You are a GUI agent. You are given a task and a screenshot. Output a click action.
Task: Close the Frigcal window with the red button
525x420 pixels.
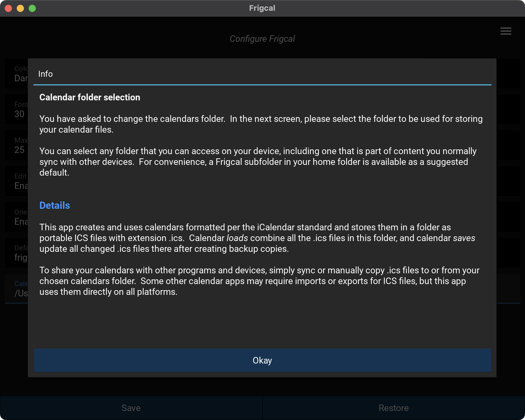pyautogui.click(x=8, y=8)
